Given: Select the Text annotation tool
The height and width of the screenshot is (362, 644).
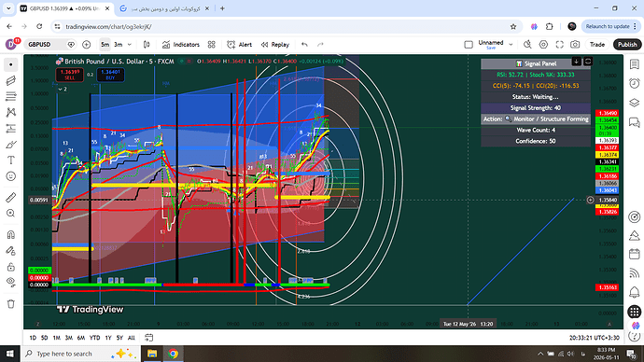Looking at the screenshot, I should (11, 160).
